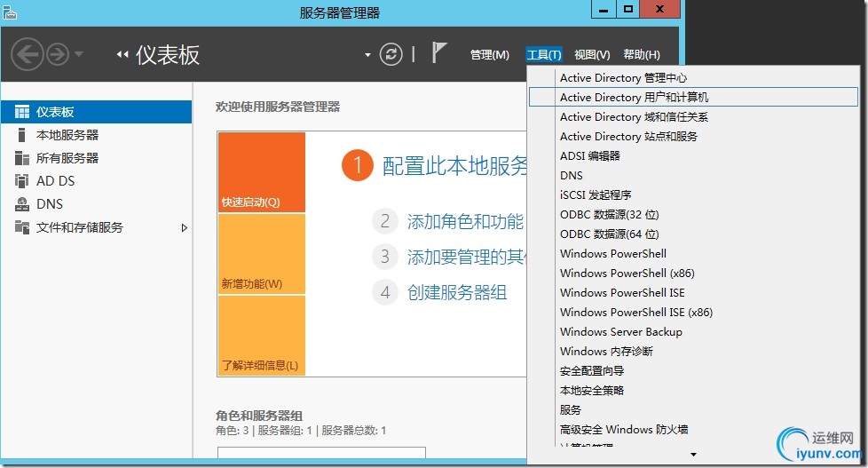Click the 新增功能(W) tile
868x468 pixels.
[x=261, y=254]
